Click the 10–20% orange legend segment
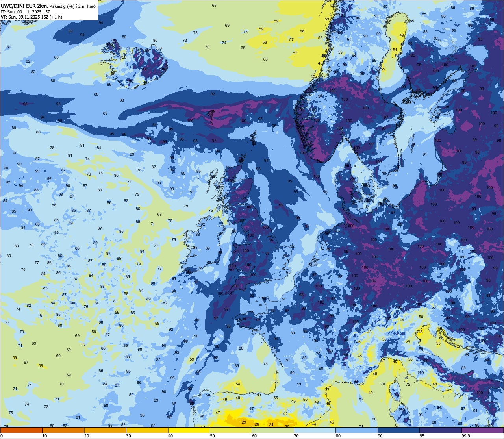The image size is (504, 439). point(63,430)
